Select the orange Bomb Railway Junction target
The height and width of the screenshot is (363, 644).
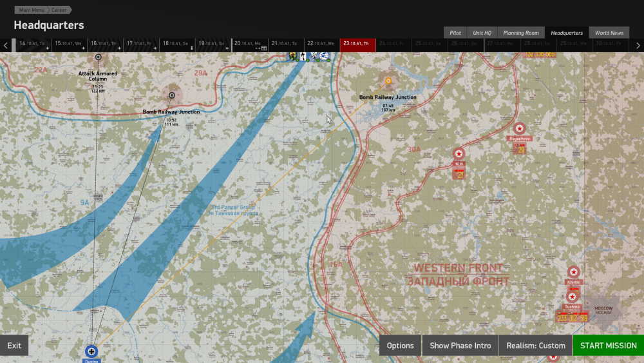[388, 81]
